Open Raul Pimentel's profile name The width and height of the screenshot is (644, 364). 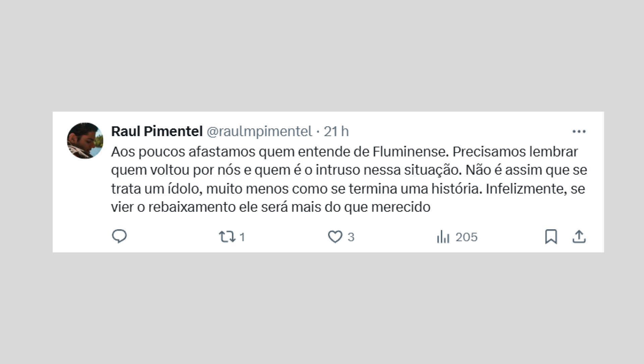pos(156,132)
